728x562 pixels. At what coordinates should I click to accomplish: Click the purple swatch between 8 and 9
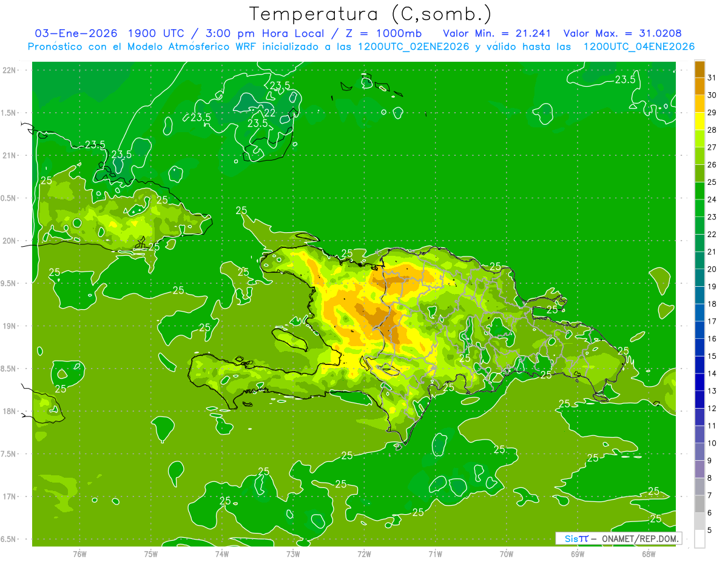(x=699, y=469)
